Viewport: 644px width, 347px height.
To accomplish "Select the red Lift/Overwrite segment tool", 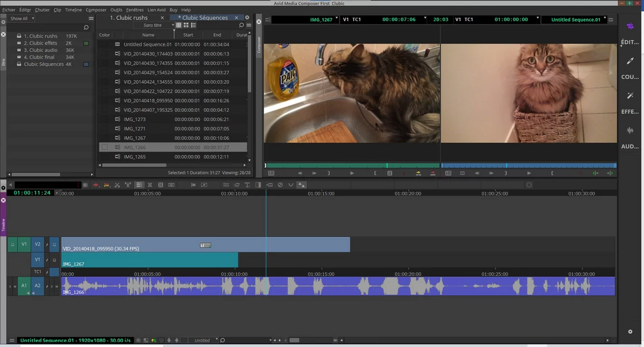I will pos(96,185).
